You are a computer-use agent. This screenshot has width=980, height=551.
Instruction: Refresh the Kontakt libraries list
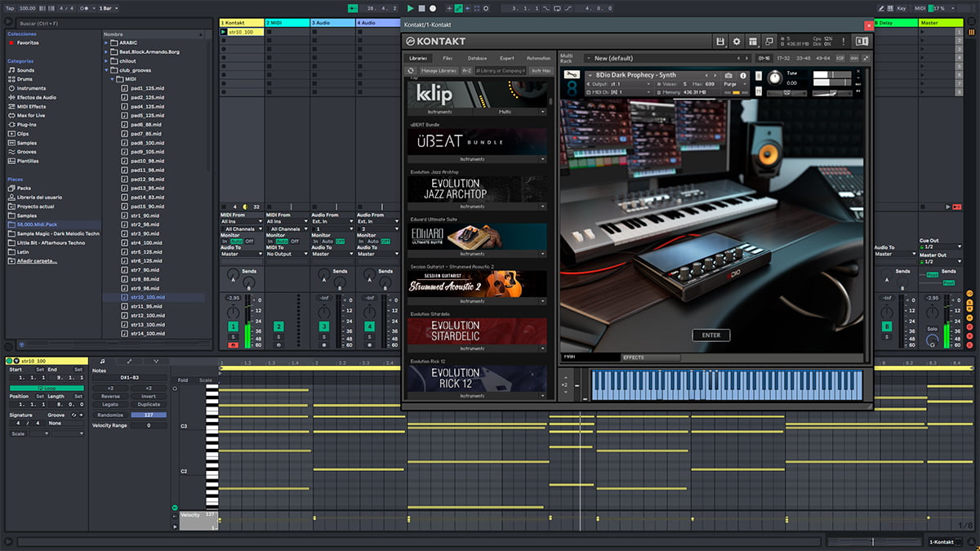pos(412,71)
